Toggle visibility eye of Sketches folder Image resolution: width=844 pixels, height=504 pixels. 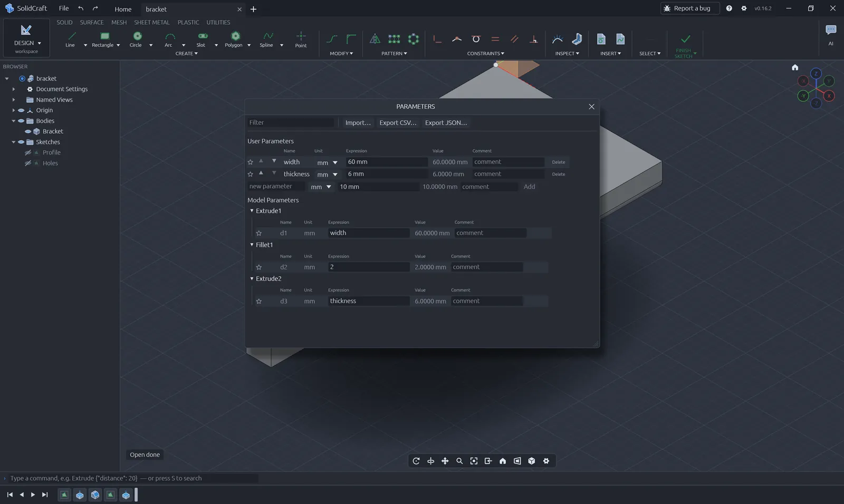21,142
